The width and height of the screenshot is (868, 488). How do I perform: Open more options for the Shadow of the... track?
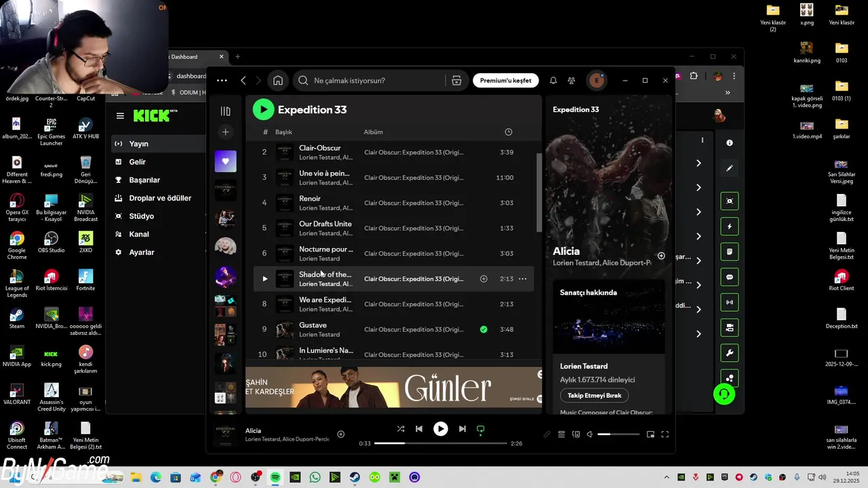point(523,279)
